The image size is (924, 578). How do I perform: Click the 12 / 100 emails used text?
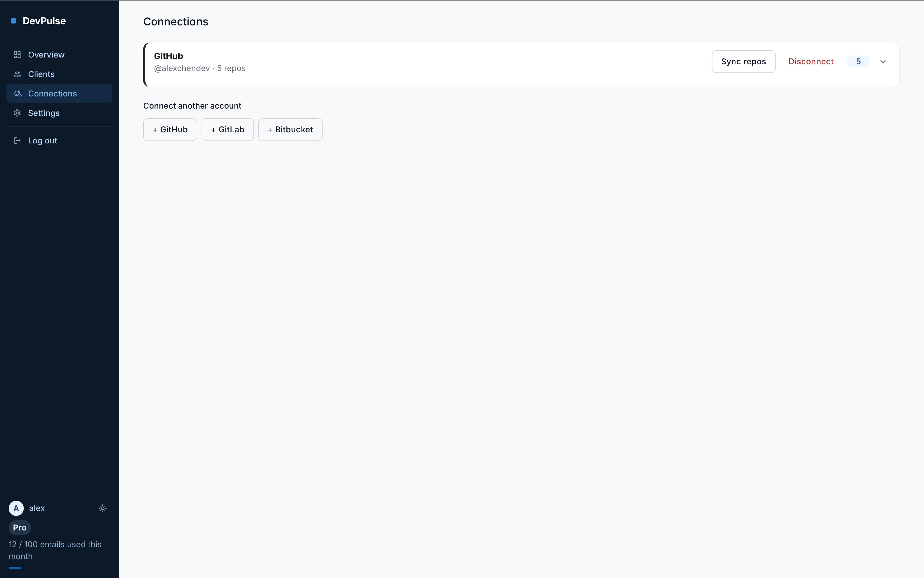55,550
